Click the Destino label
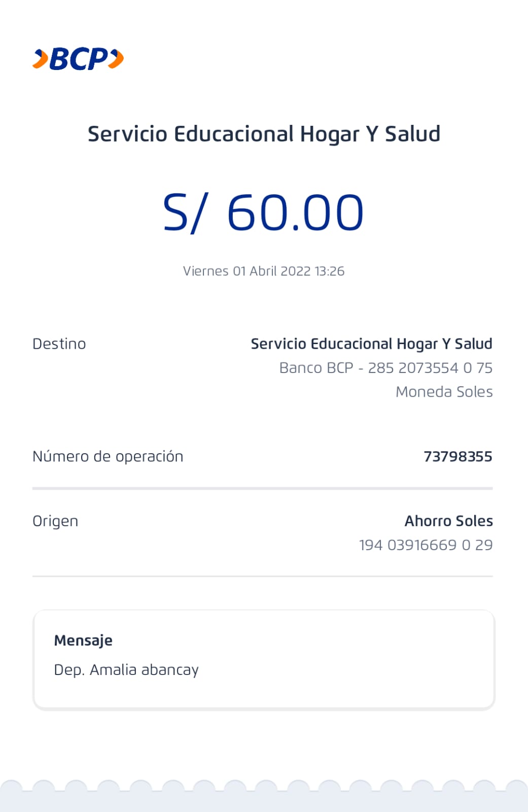The image size is (528, 812). tap(59, 344)
